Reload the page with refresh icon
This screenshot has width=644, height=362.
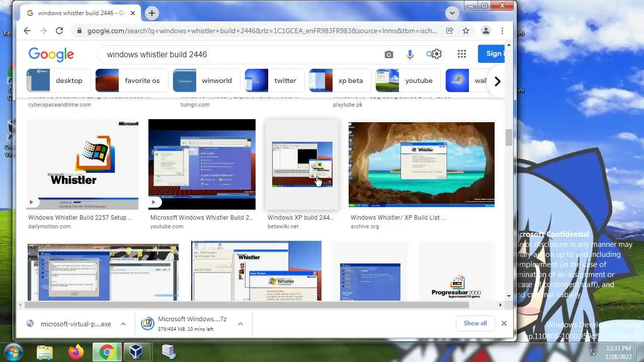(x=59, y=31)
